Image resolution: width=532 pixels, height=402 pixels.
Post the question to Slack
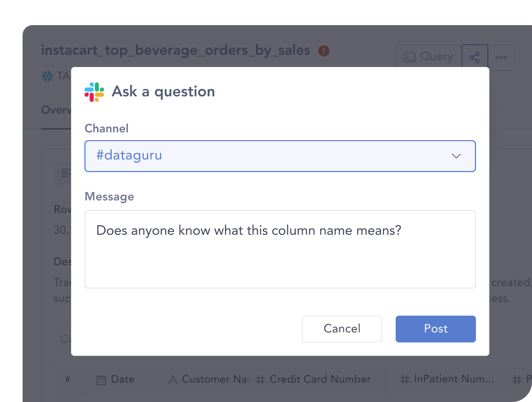tap(436, 329)
